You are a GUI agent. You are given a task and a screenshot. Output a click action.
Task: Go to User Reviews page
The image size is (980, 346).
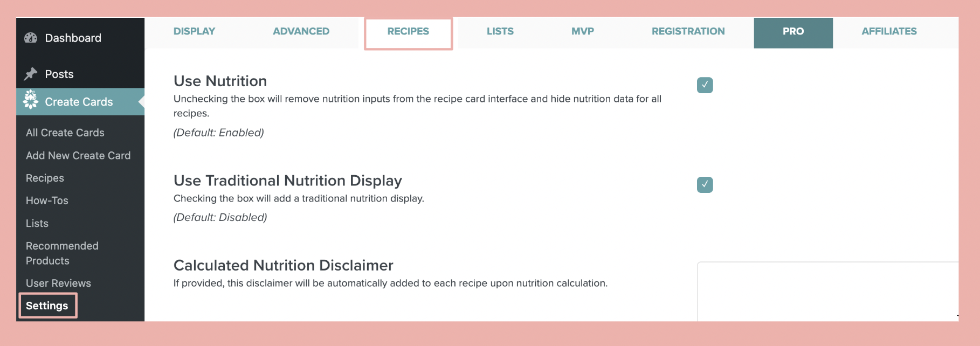coord(58,283)
